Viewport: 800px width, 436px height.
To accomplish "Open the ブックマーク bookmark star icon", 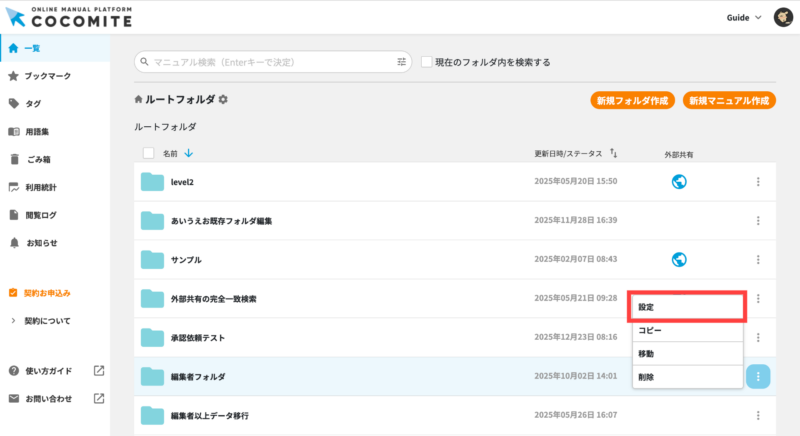I will tap(13, 76).
